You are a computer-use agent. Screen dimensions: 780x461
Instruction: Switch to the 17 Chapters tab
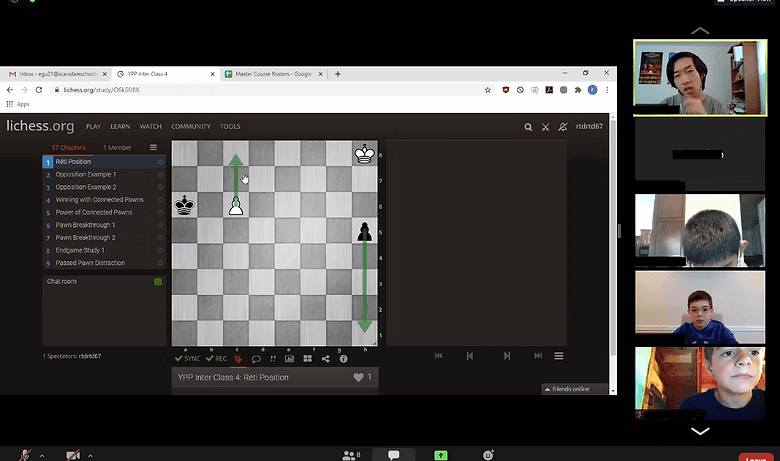point(69,148)
